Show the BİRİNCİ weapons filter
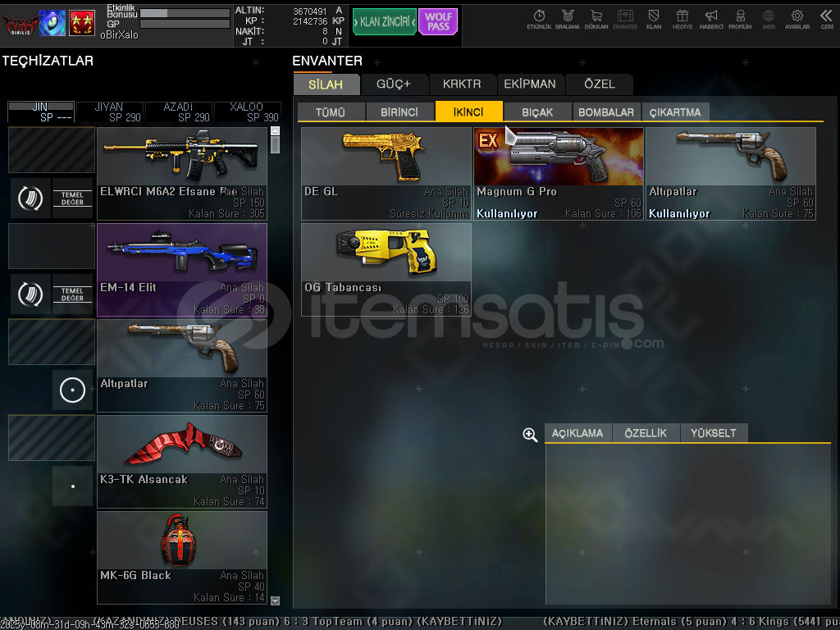 [x=399, y=112]
